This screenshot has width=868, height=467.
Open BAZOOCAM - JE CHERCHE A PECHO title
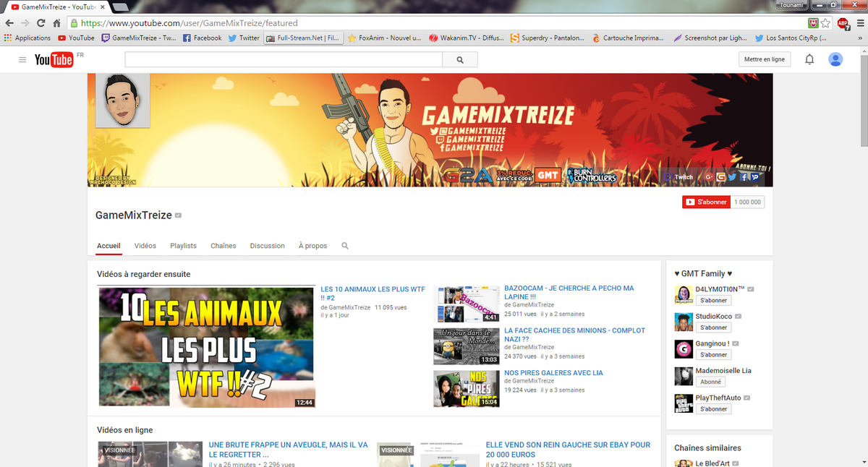point(569,293)
